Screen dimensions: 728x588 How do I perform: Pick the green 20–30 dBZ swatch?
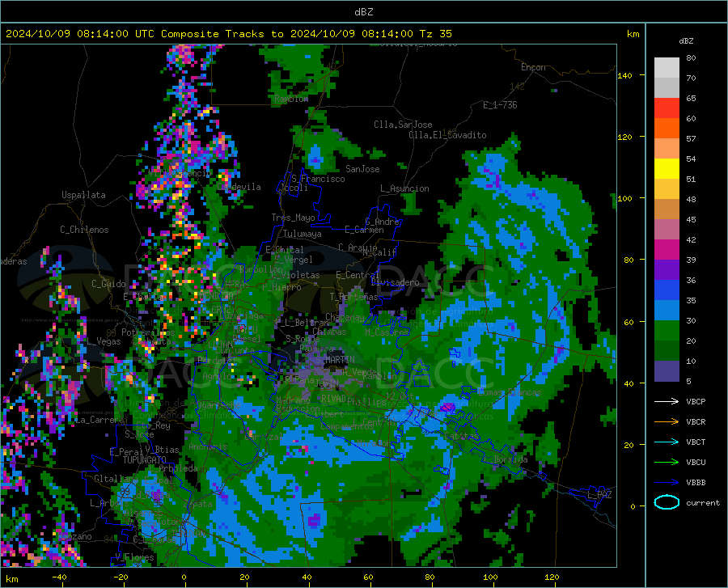[667, 331]
